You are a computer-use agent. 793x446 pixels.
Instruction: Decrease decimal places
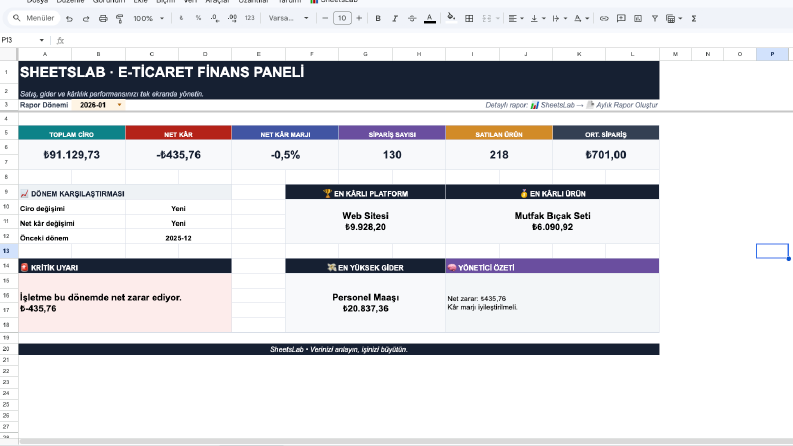215,18
